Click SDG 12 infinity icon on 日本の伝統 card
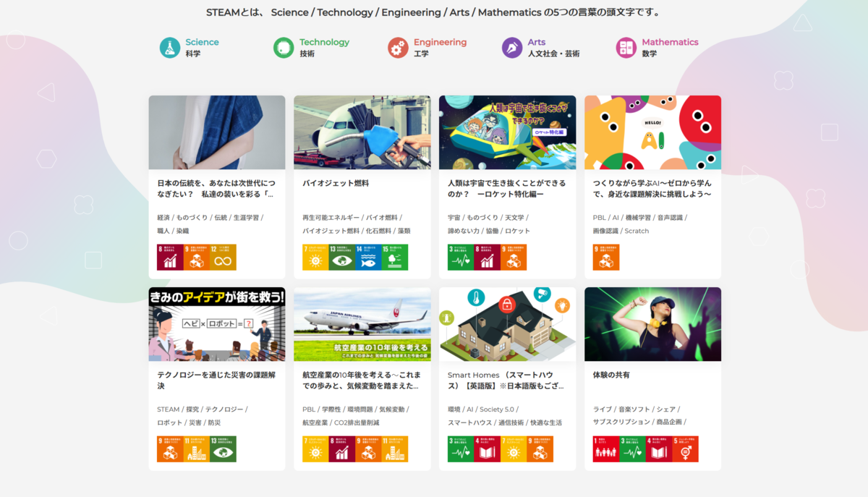Screen dimensions: 868x497 tap(224, 258)
